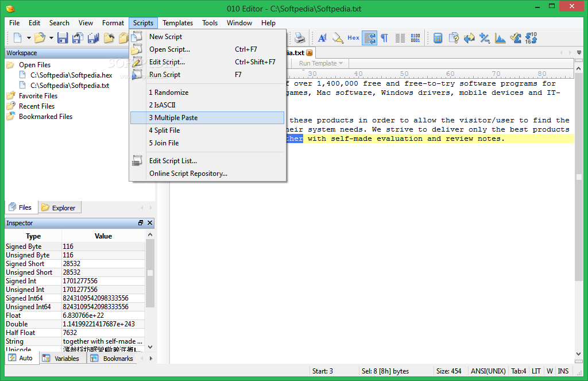Open Edit Script List... entry
The width and height of the screenshot is (588, 381).
(207, 161)
